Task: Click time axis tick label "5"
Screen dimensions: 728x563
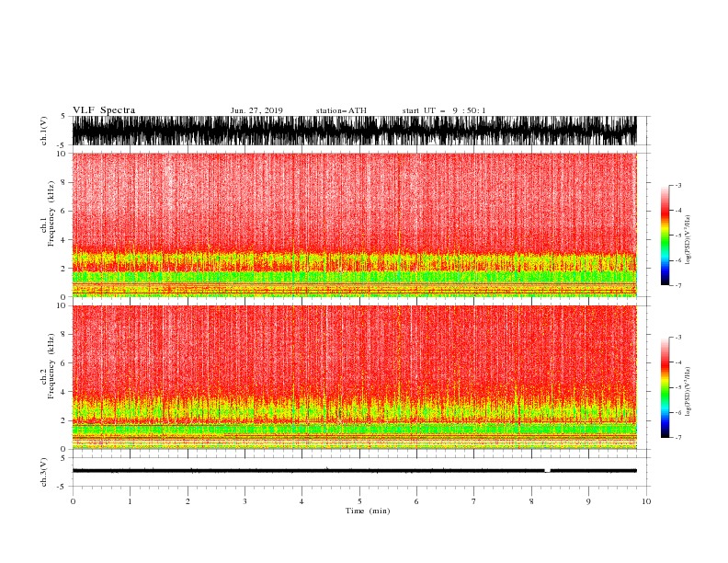Action: [x=359, y=501]
